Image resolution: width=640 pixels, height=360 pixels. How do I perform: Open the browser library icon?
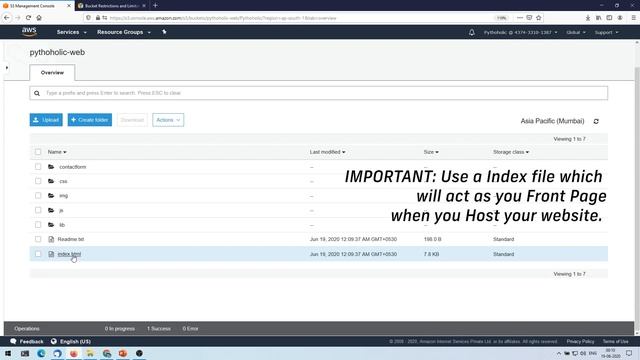click(x=598, y=18)
